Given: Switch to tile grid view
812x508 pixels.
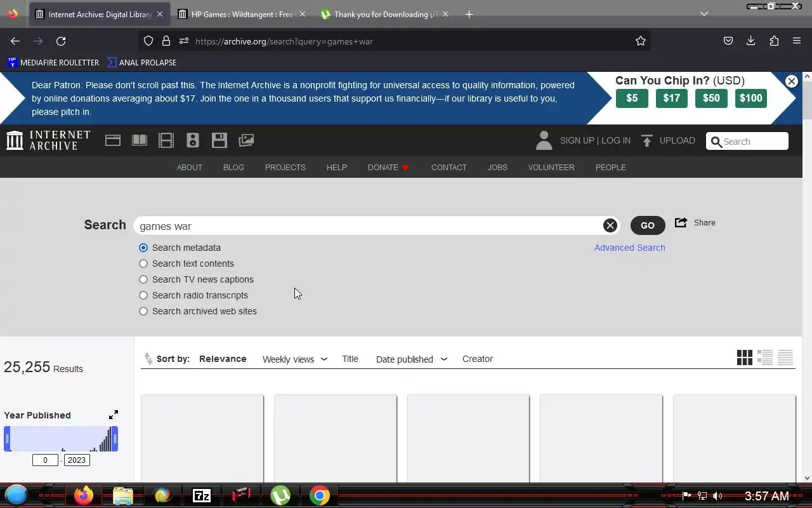Looking at the screenshot, I should click(745, 358).
